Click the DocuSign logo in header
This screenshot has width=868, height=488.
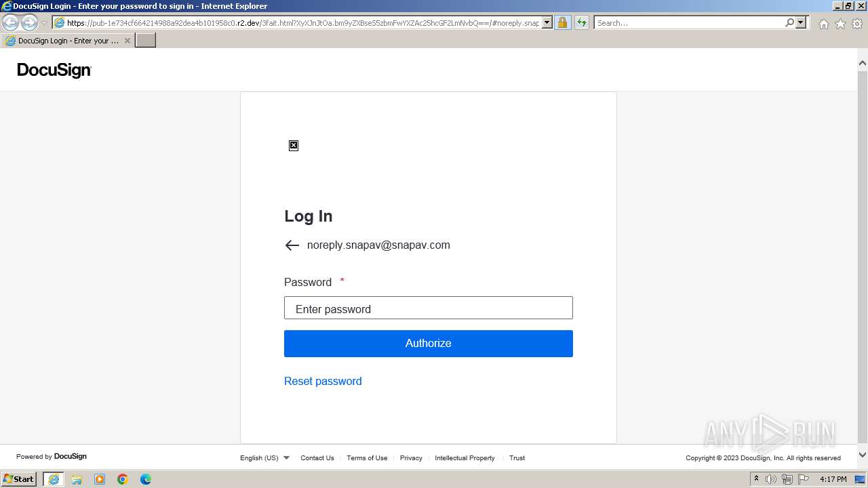pyautogui.click(x=54, y=70)
